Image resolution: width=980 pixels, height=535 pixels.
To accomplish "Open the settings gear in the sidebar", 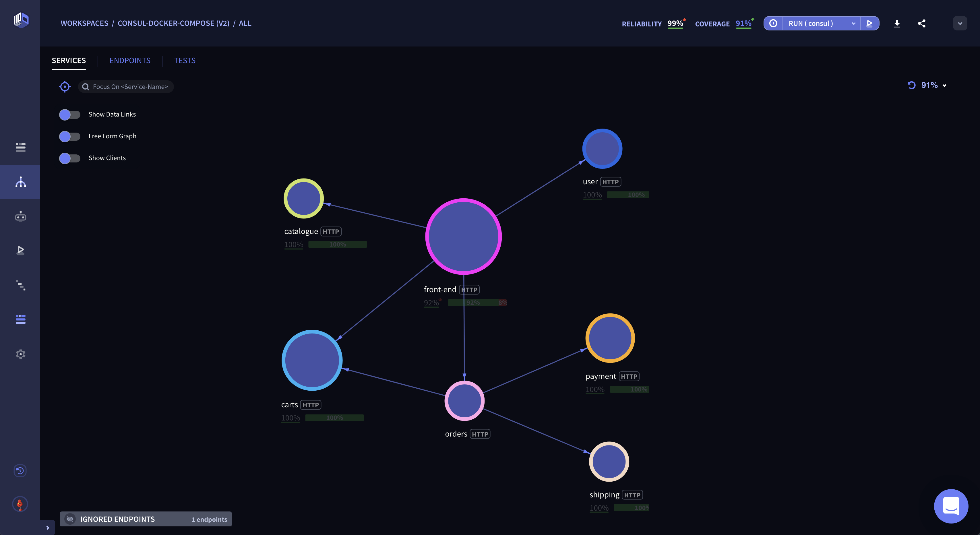I will point(21,354).
